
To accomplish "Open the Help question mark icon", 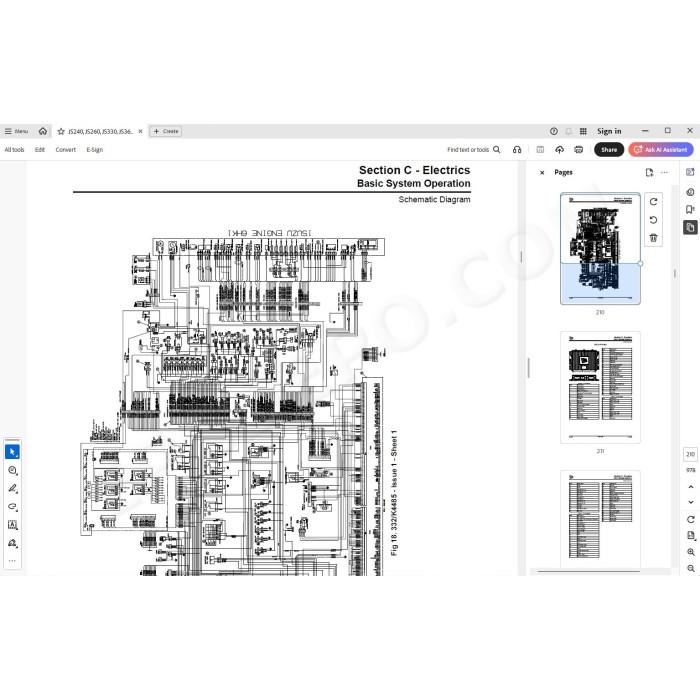I will click(x=554, y=131).
